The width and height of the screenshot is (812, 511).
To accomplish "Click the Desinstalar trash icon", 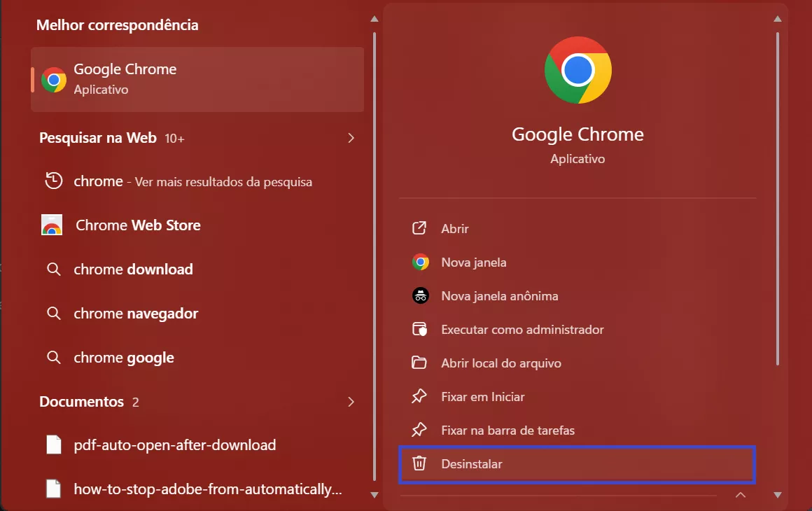I will (420, 463).
